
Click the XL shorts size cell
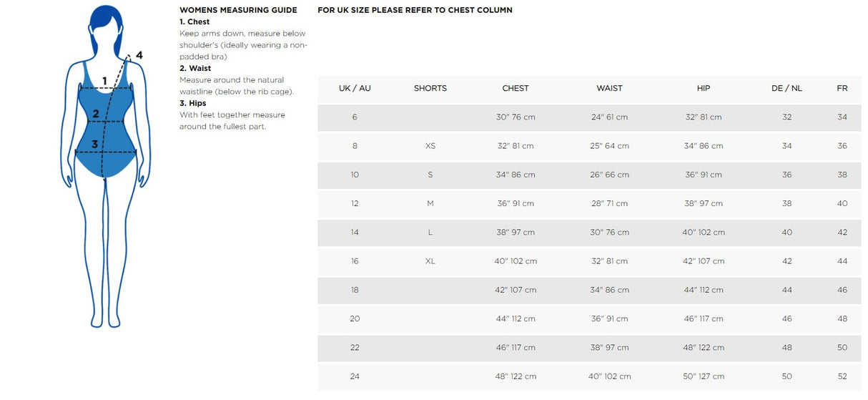(x=430, y=261)
